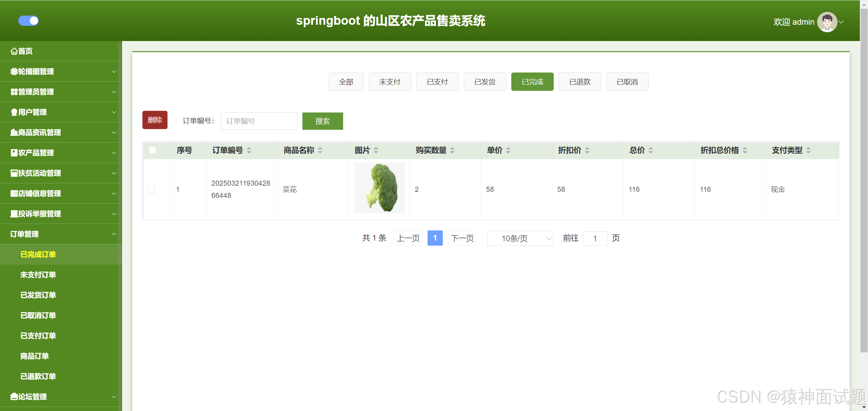This screenshot has width=868, height=411.
Task: Click the 管理员管理 sidebar icon
Action: 14,92
